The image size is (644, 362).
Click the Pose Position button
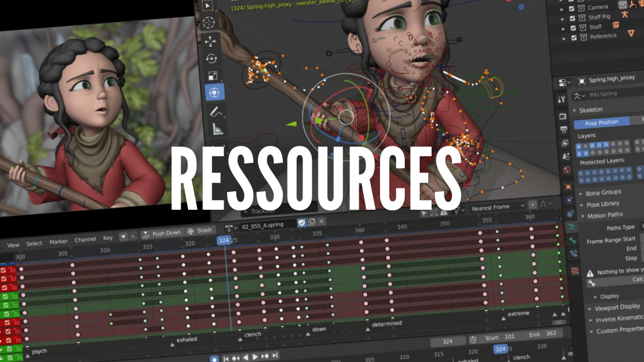click(x=601, y=122)
